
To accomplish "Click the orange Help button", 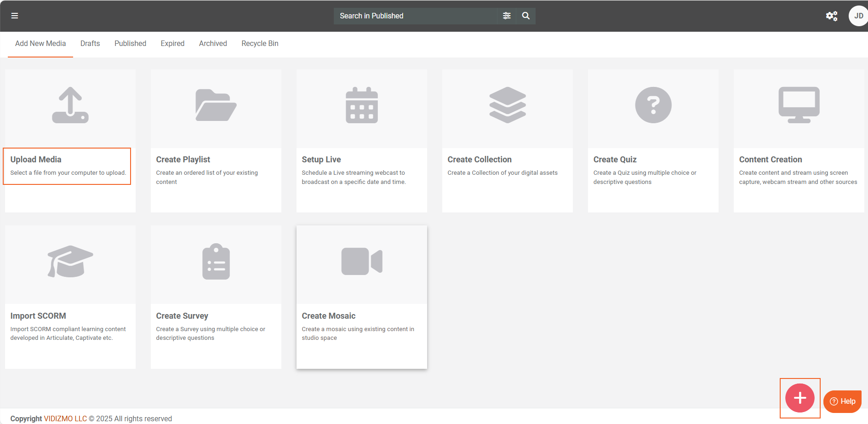I will pos(842,401).
